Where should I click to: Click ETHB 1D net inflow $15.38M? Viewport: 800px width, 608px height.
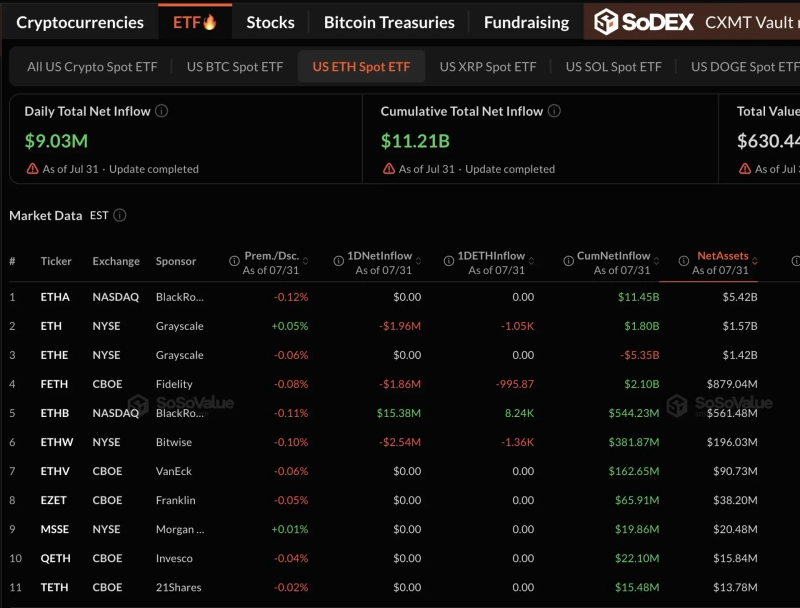pyautogui.click(x=398, y=413)
